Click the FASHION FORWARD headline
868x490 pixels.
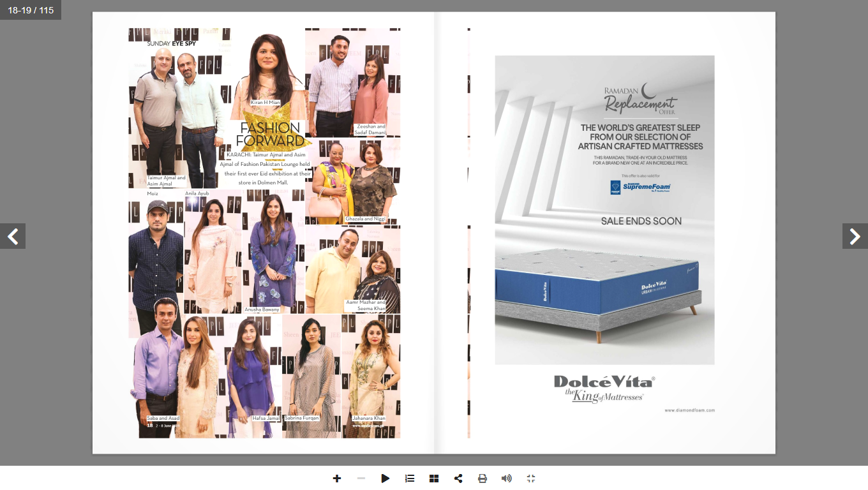[x=270, y=134]
